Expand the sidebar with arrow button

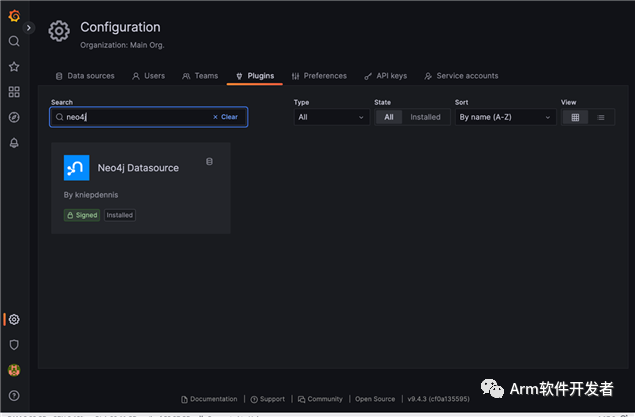28,28
